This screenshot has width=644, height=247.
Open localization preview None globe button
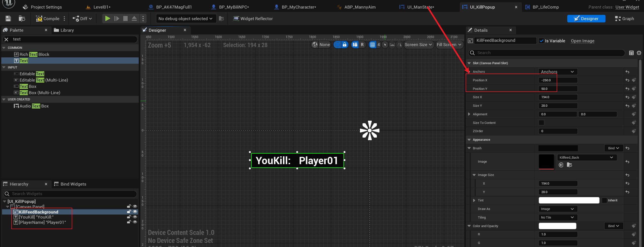pyautogui.click(x=321, y=45)
